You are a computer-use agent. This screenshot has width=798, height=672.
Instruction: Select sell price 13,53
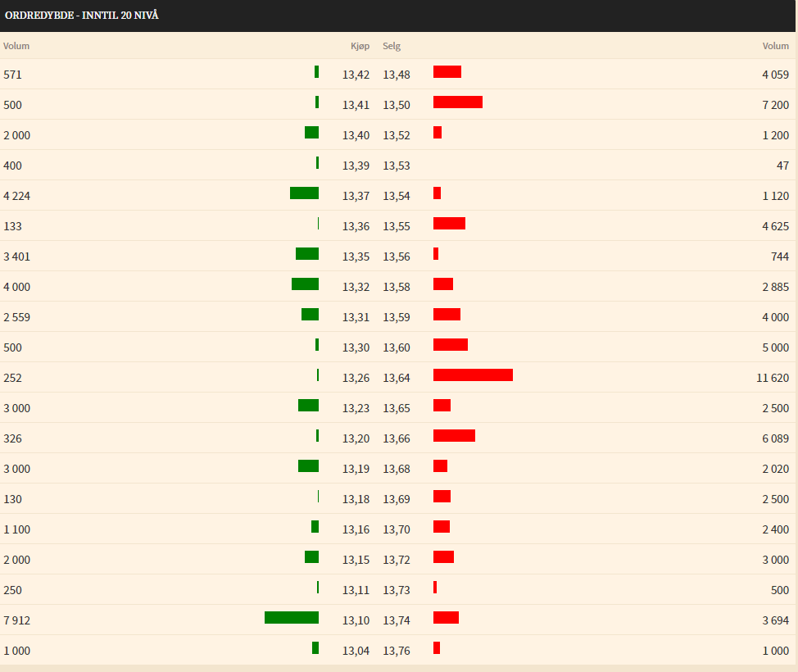[x=397, y=166]
